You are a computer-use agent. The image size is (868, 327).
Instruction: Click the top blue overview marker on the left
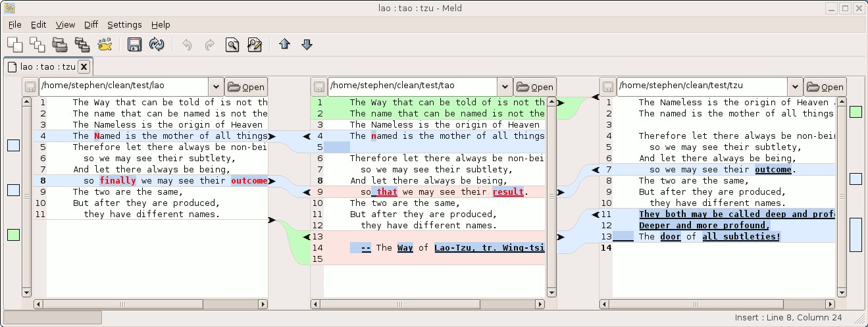click(x=13, y=145)
